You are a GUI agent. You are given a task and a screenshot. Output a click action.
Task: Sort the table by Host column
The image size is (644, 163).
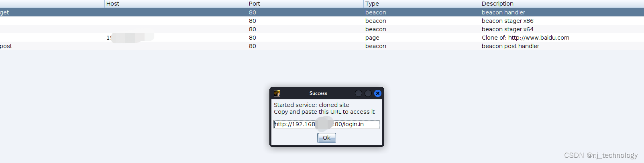coord(175,4)
